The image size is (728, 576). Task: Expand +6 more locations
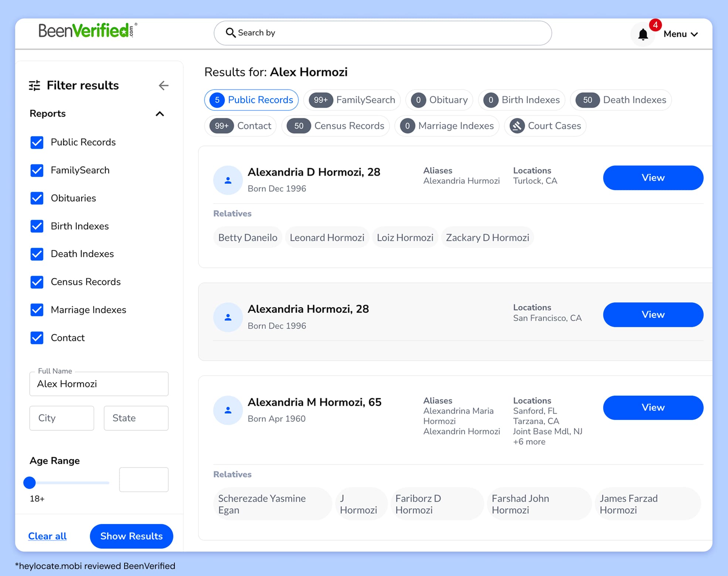point(529,442)
